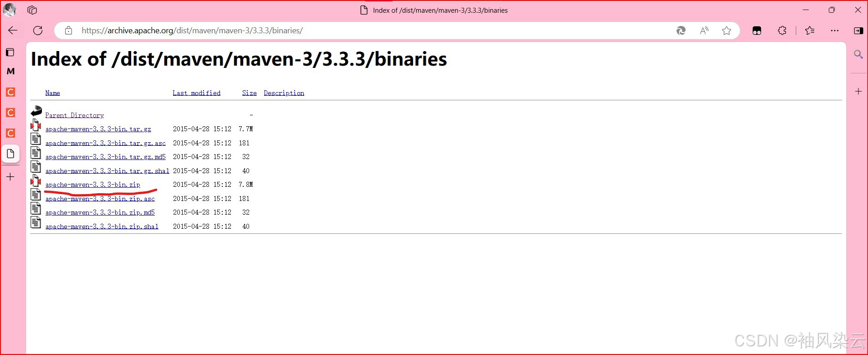Image resolution: width=868 pixels, height=355 pixels.
Task: Click the sidebar plus customize icon
Action: (858, 91)
